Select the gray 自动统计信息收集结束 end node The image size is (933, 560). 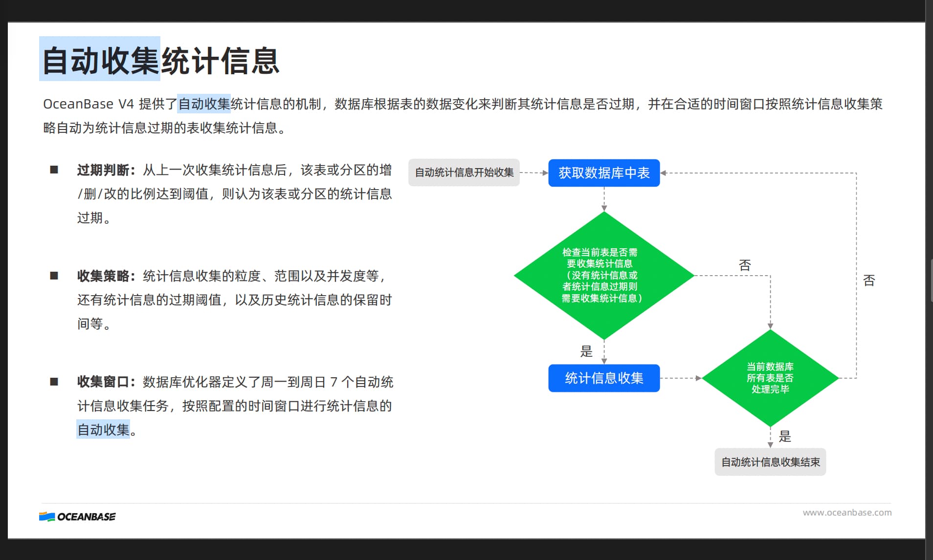click(x=770, y=462)
